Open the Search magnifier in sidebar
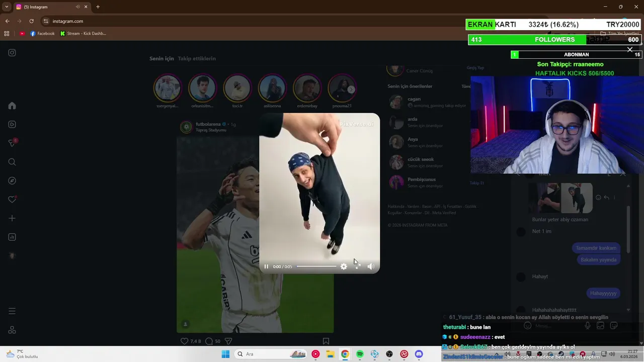 click(12, 162)
